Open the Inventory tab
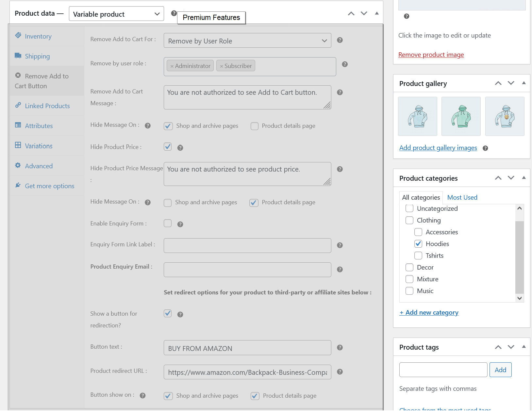Image resolution: width=532 pixels, height=414 pixels. pyautogui.click(x=38, y=36)
